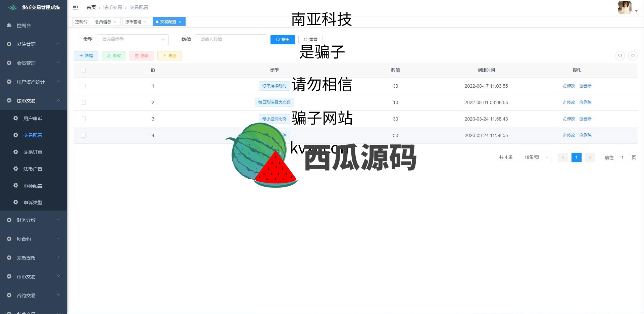Screen dimensions: 644x314
Task: Select checkbox for row ID 2
Action: click(83, 102)
